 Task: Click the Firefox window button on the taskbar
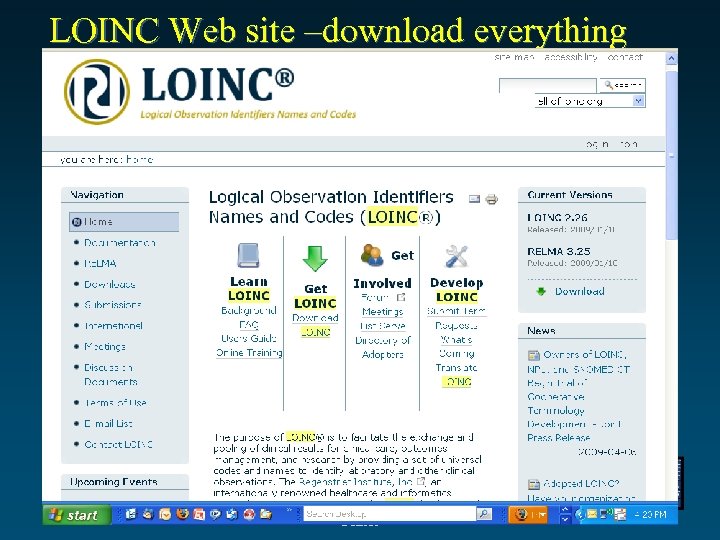pyautogui.click(x=529, y=515)
